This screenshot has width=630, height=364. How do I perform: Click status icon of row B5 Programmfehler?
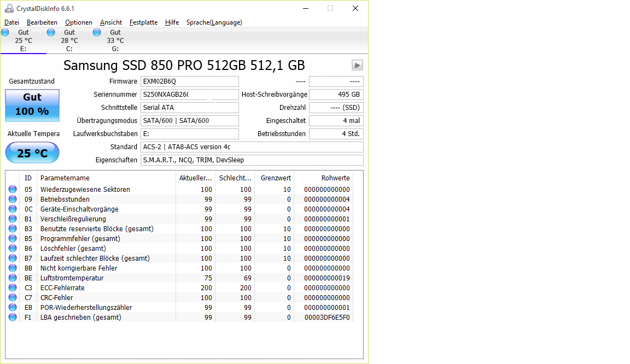click(13, 238)
